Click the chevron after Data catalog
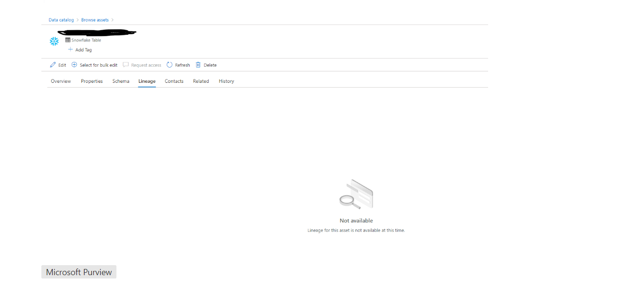This screenshot has height=288, width=644. 77,20
